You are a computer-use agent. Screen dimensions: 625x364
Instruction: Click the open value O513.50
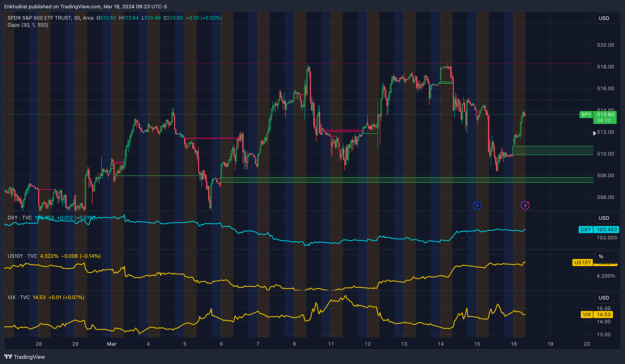point(106,18)
